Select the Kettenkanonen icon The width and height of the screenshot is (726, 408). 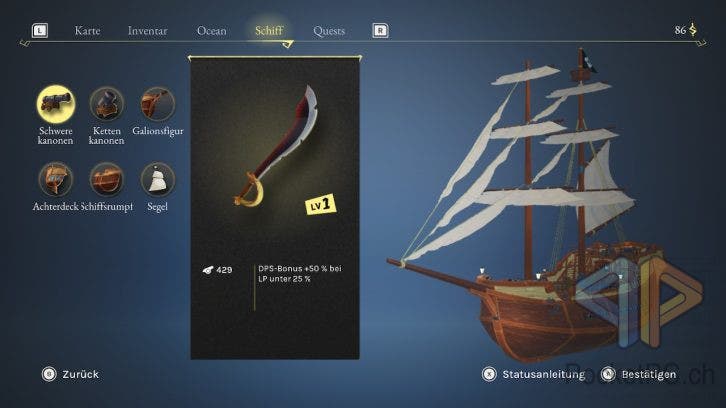tap(106, 104)
